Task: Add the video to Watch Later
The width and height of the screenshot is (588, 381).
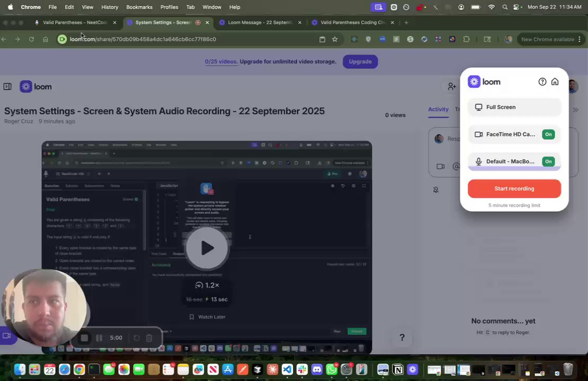Action: click(207, 317)
